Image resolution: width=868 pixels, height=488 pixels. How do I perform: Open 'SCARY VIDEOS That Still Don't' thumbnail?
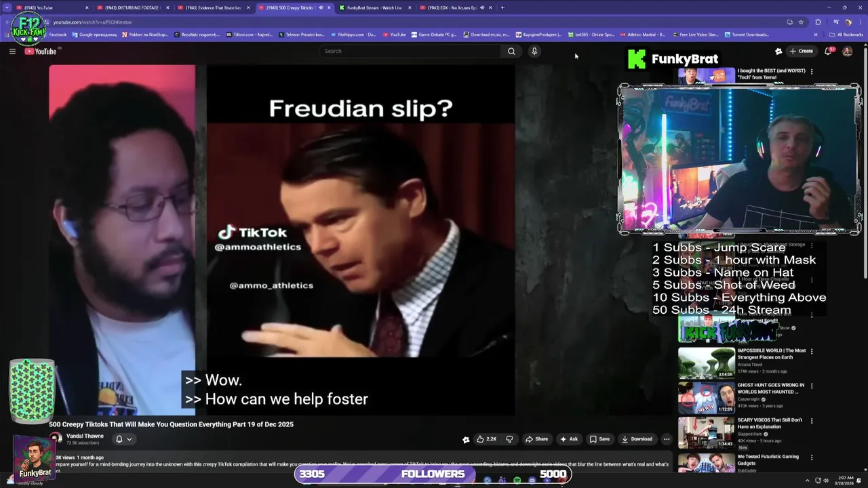pyautogui.click(x=707, y=432)
